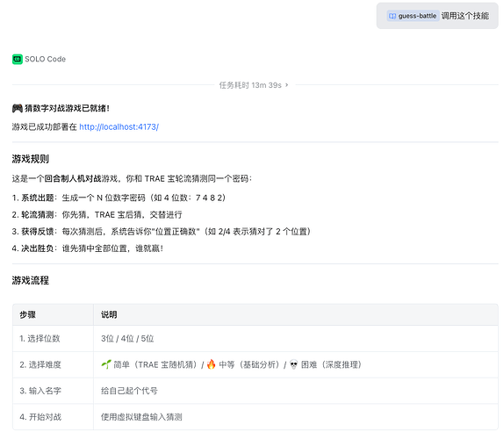Screen dimensions: 504x439
Task: Click the 3. 输入名字 table cell
Action: pyautogui.click(x=53, y=391)
